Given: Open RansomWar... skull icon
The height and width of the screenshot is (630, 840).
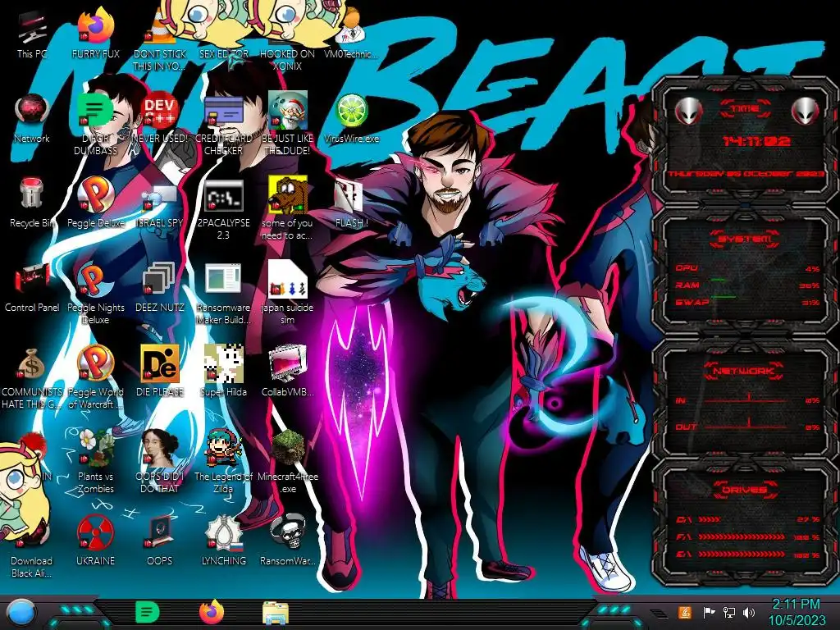Looking at the screenshot, I should pyautogui.click(x=287, y=541).
